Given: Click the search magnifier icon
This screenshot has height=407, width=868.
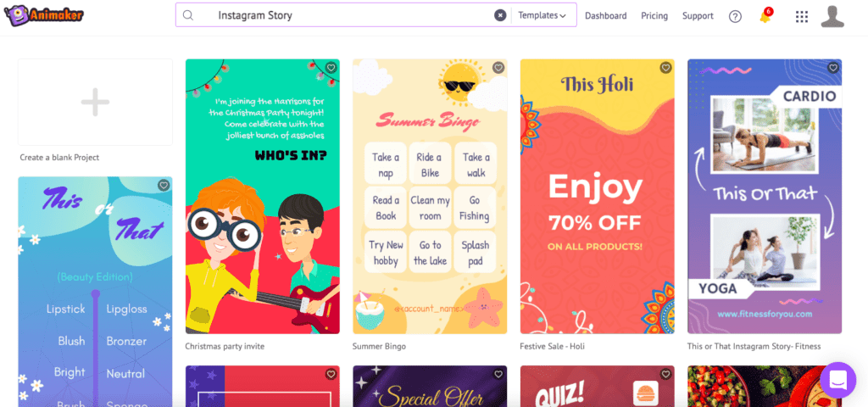Looking at the screenshot, I should [188, 15].
